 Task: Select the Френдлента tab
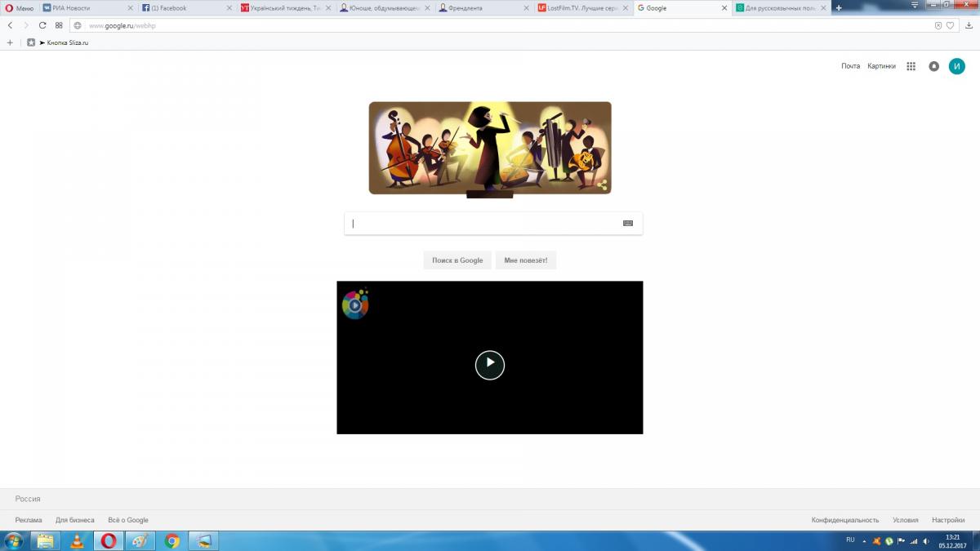483,8
